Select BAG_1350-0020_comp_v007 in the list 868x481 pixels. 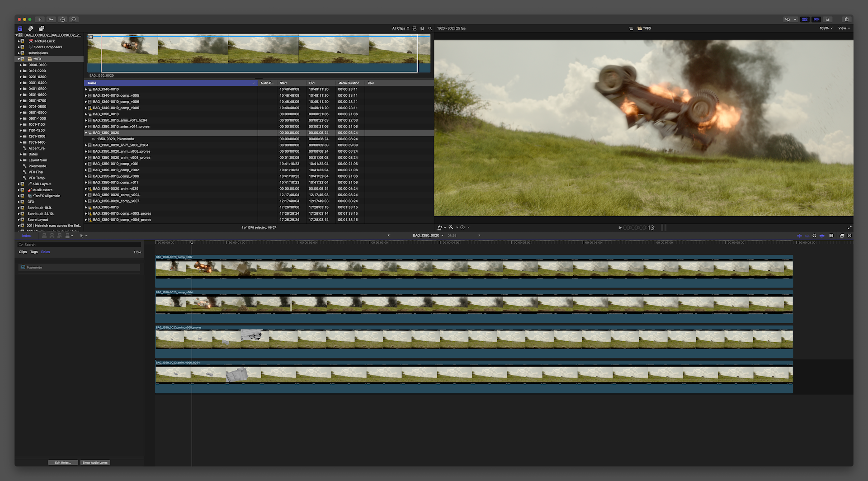pos(116,201)
